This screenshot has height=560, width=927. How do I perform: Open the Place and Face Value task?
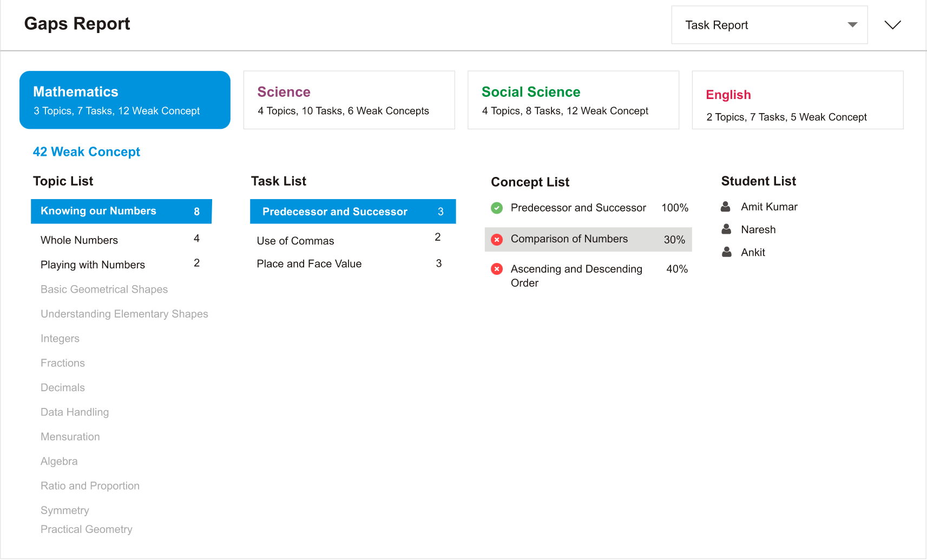click(309, 263)
